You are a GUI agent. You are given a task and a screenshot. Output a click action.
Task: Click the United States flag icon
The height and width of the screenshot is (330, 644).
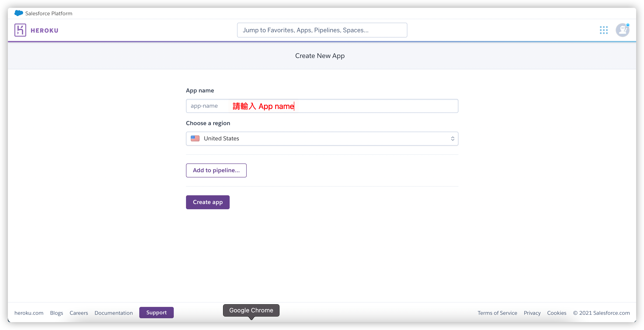tap(195, 139)
